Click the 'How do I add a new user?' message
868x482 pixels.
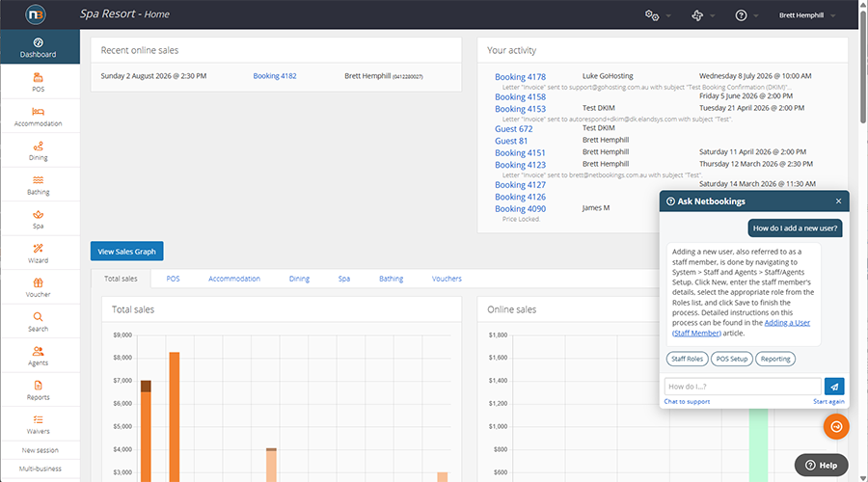click(795, 228)
